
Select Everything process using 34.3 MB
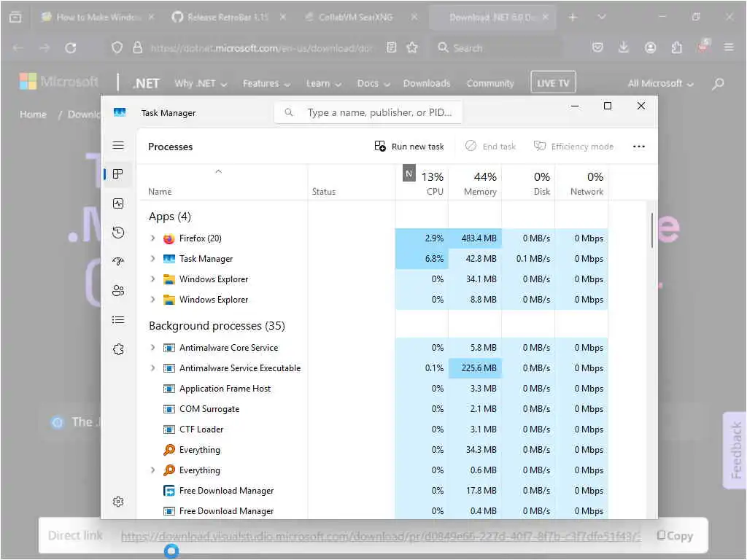[374, 450]
